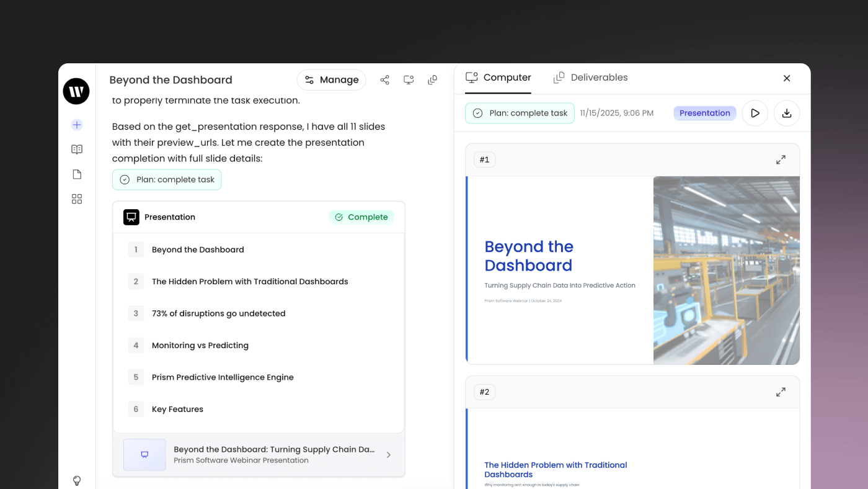Expand slide #1 to fullscreen
Viewport: 868px width, 489px height.
(x=781, y=159)
